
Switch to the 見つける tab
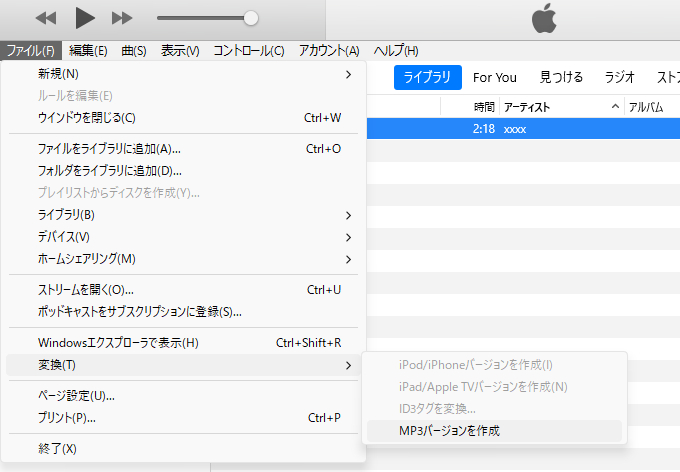(x=561, y=78)
